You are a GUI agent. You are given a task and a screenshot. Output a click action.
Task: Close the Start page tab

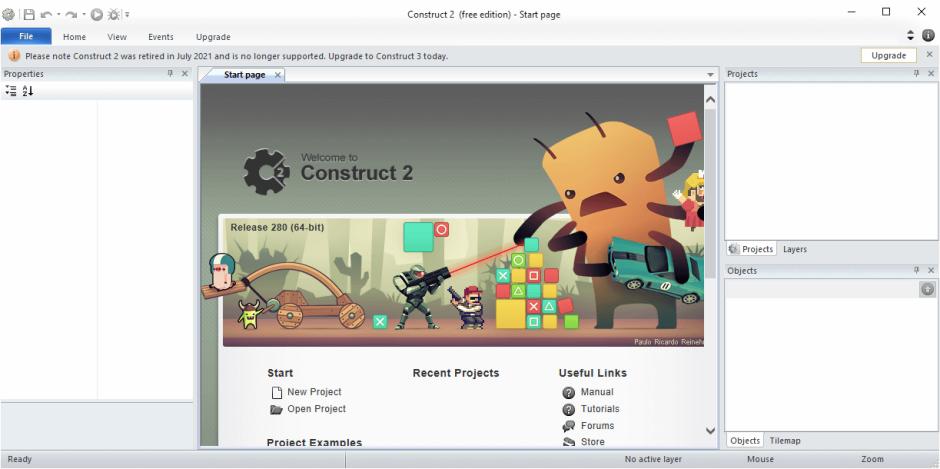click(278, 75)
